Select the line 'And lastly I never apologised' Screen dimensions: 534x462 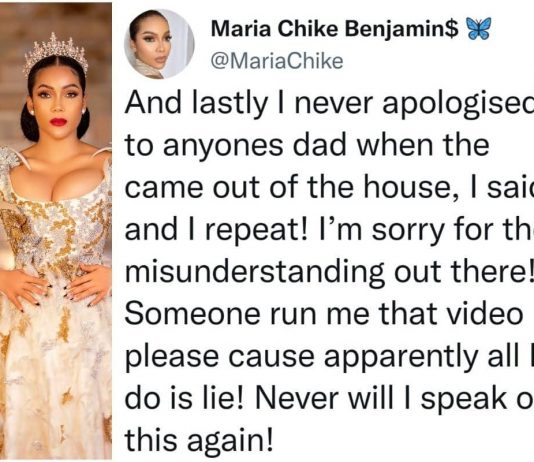coord(329,103)
